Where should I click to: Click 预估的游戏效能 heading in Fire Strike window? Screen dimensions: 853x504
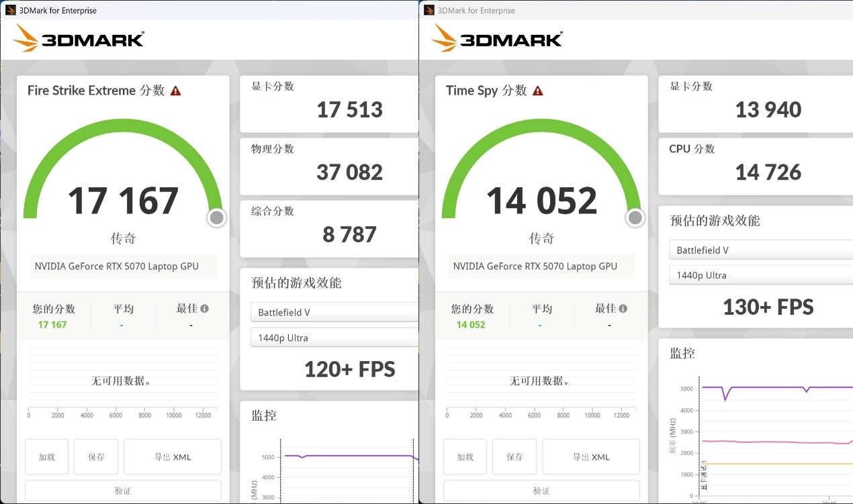pyautogui.click(x=296, y=283)
